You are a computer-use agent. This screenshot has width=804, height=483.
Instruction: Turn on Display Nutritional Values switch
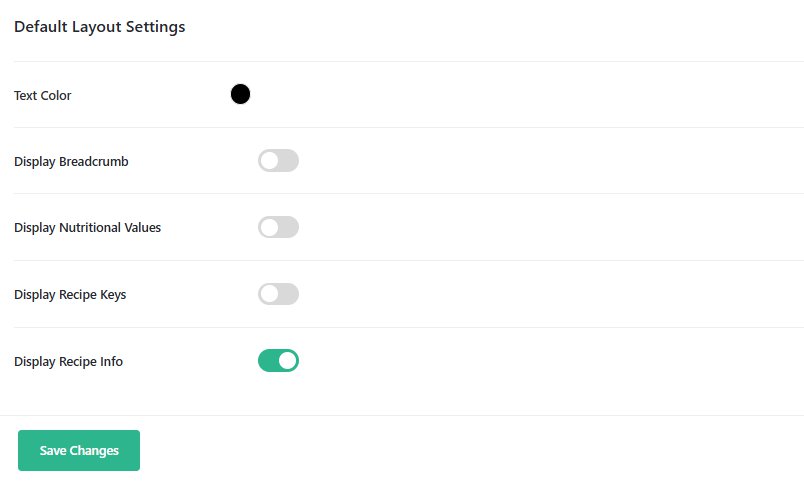pyautogui.click(x=278, y=227)
